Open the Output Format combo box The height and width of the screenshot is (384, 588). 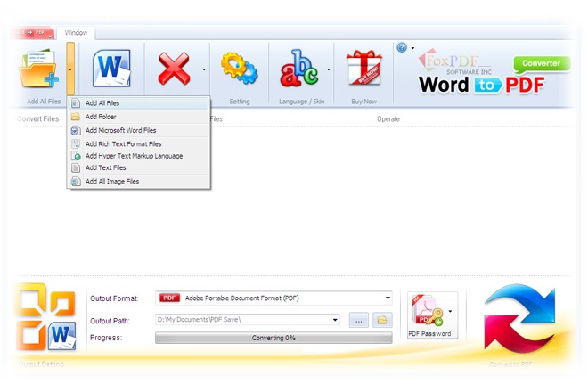(274, 298)
